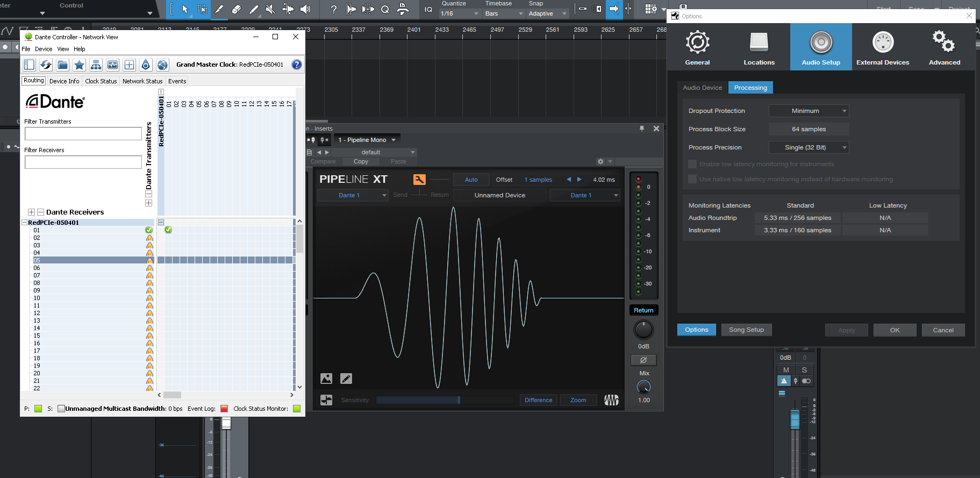Select the Arrow tool in DAW toolbar
This screenshot has width=980, height=478.
(x=185, y=9)
